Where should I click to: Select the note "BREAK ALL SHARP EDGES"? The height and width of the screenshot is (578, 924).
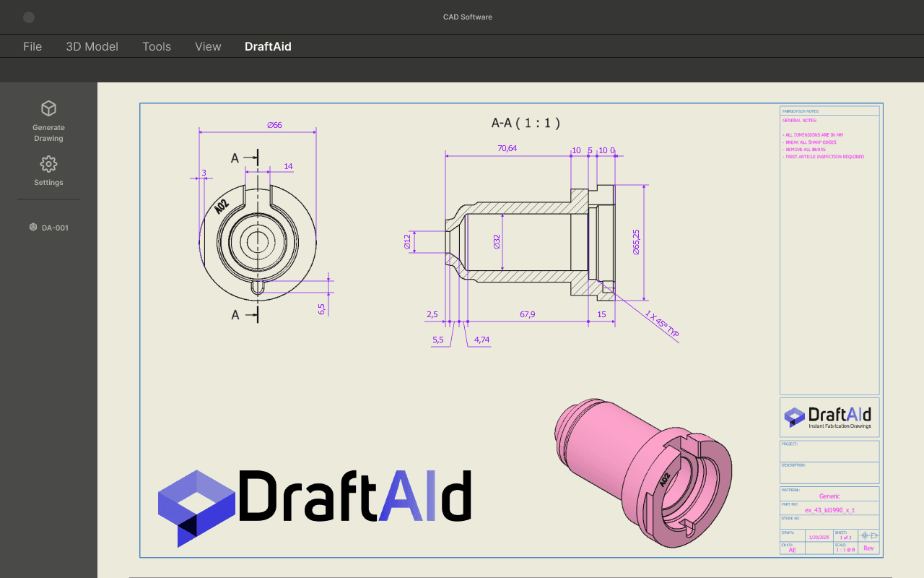point(809,142)
